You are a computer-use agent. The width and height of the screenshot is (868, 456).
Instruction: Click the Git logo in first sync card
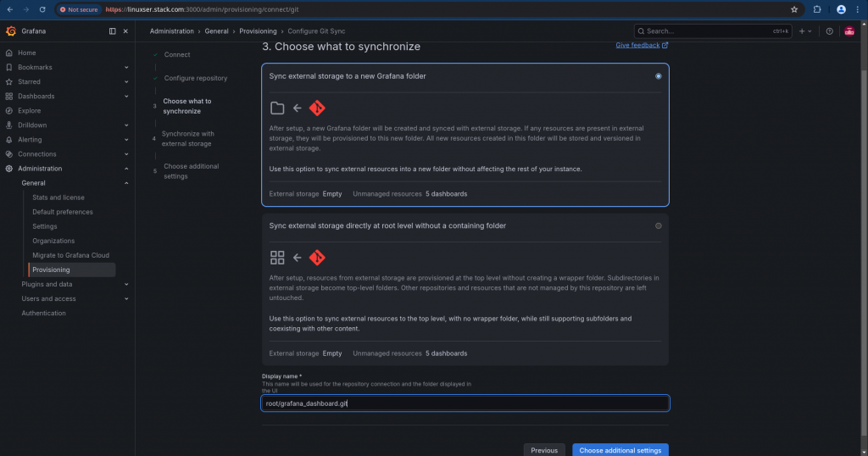tap(317, 108)
